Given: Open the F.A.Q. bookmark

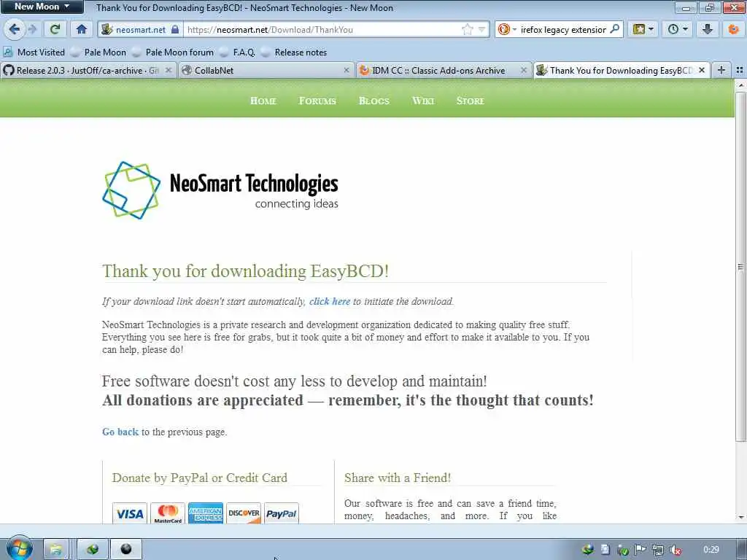Looking at the screenshot, I should 239,52.
